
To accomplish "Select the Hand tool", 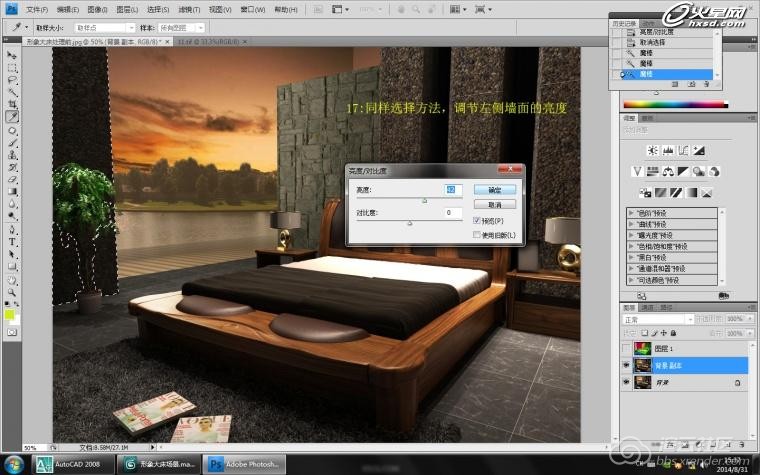I will click(x=12, y=280).
